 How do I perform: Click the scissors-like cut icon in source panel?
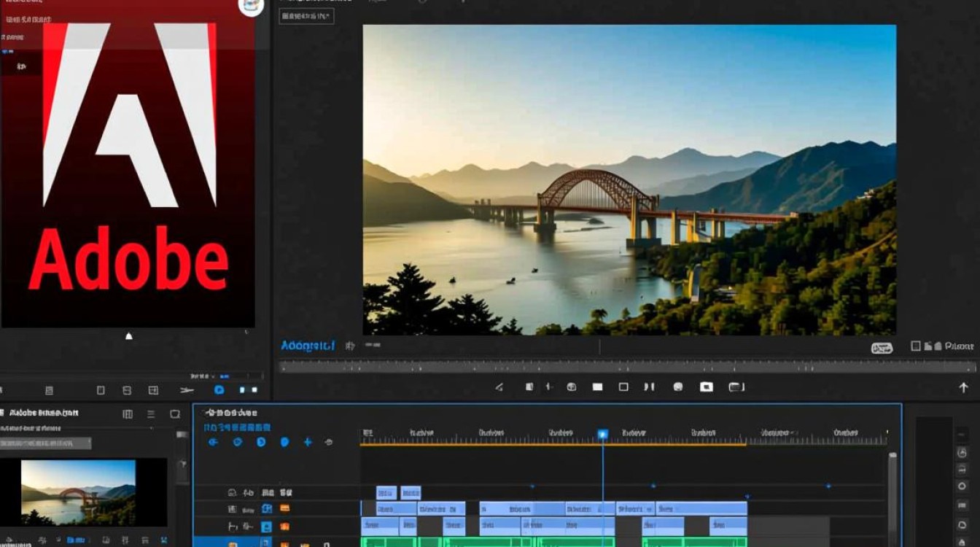pyautogui.click(x=187, y=390)
